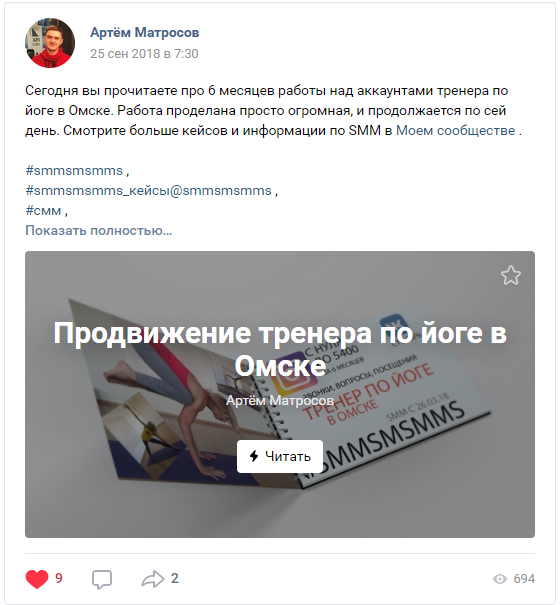This screenshot has width=560, height=605.
Task: Click the Читать button on the article
Action: click(280, 456)
